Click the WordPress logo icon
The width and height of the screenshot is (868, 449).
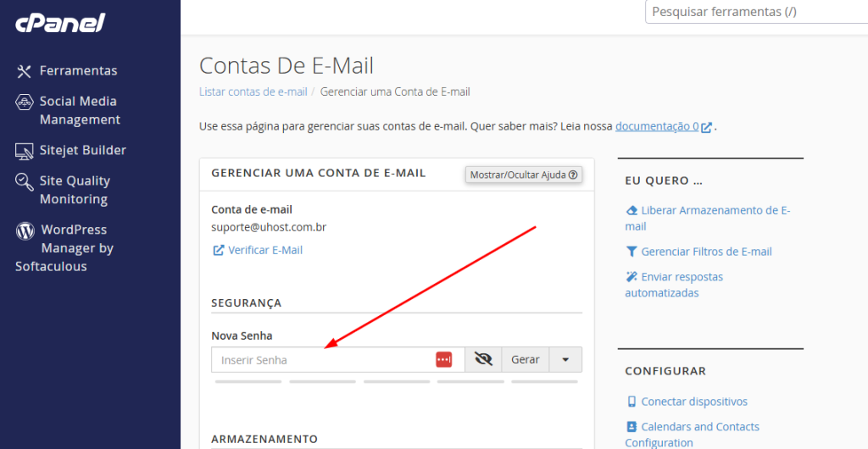coord(25,230)
